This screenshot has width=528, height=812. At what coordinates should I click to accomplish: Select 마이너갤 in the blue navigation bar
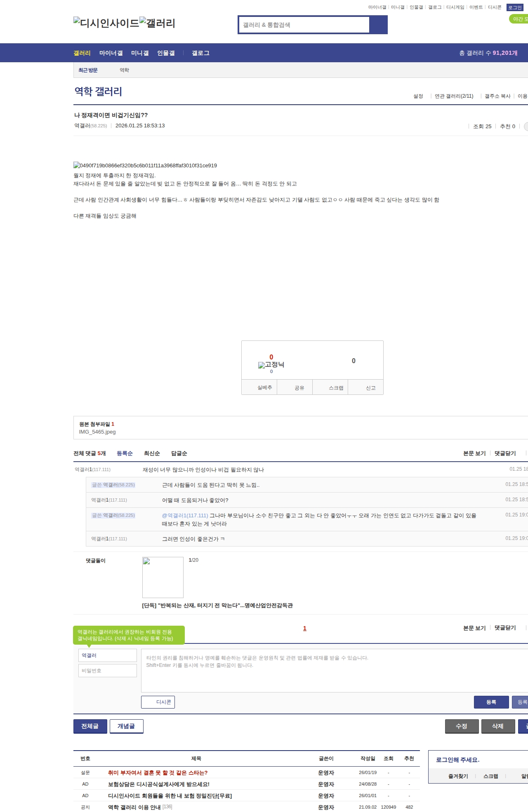click(x=111, y=53)
